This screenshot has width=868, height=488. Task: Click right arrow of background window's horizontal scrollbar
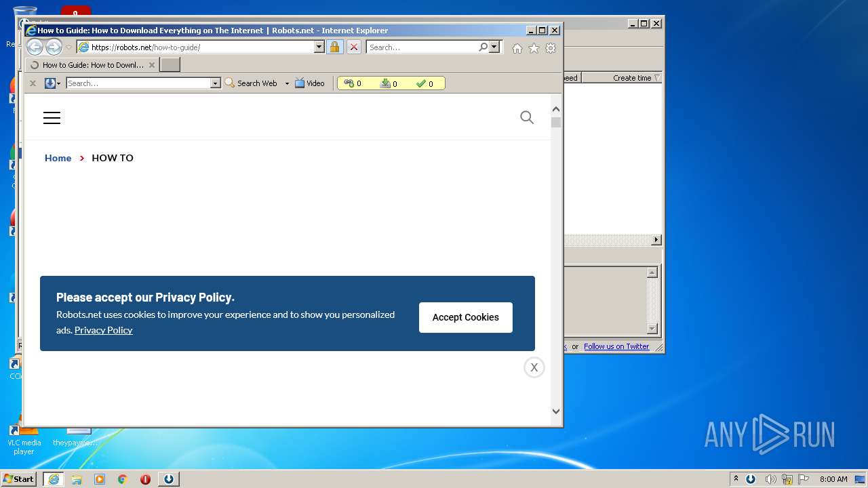656,240
